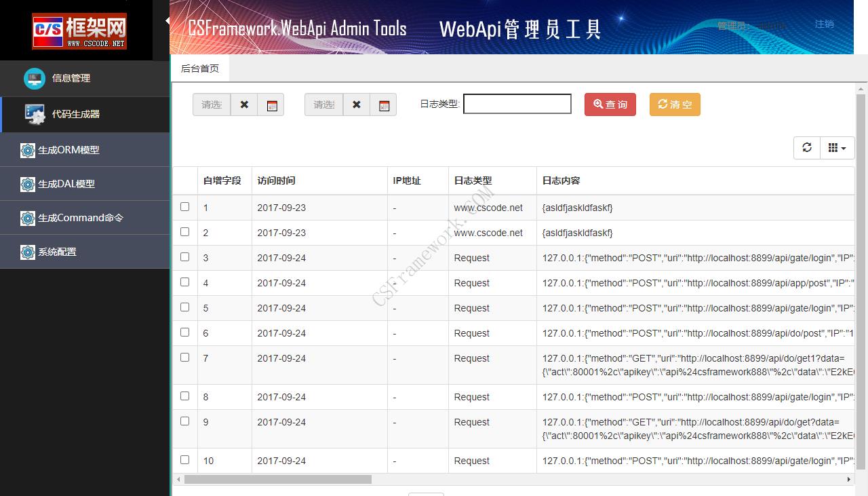Click the first date field's calendar icon
The width and height of the screenshot is (868, 496).
click(271, 105)
